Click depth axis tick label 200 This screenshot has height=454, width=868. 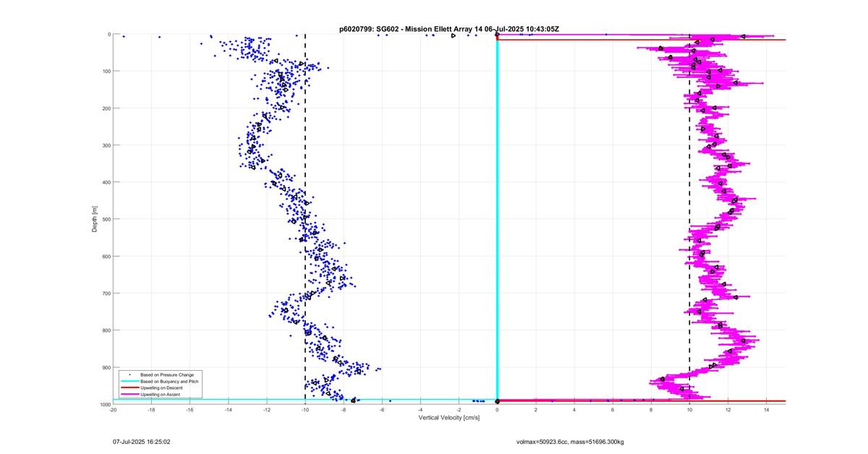(x=106, y=108)
